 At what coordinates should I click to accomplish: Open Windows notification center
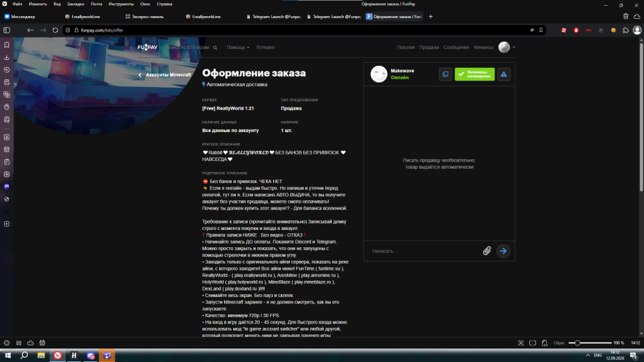point(634,356)
